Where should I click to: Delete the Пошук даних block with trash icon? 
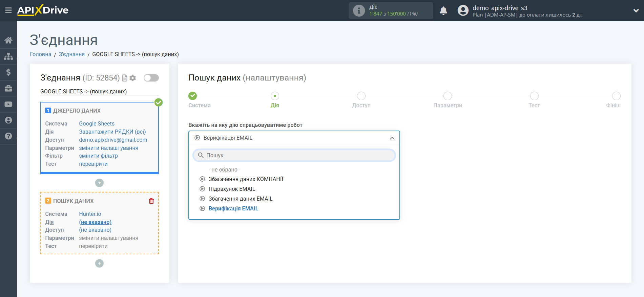point(151,201)
